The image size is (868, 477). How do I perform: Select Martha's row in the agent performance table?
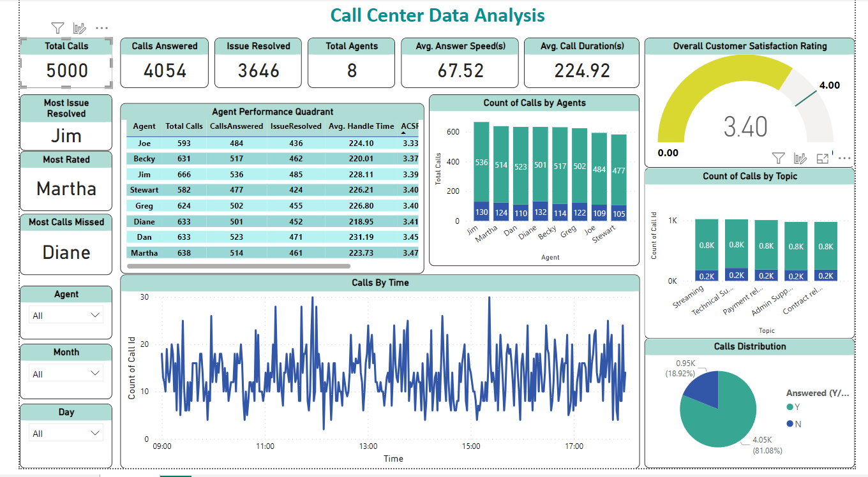tap(255, 253)
